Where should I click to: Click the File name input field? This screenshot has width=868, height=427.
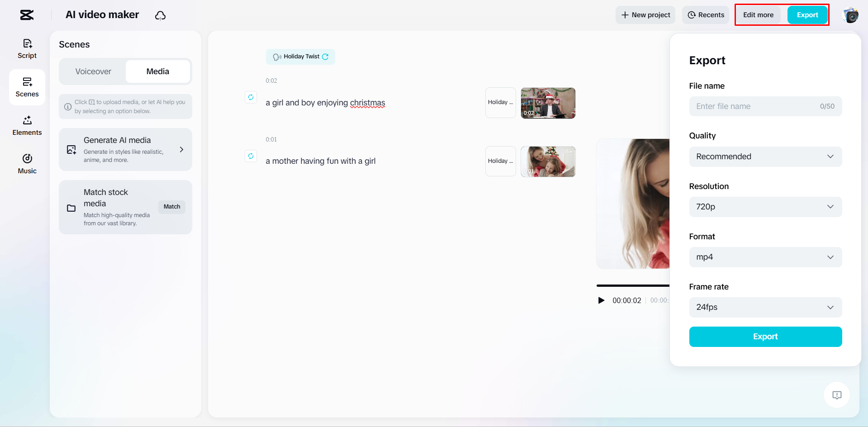tap(765, 106)
